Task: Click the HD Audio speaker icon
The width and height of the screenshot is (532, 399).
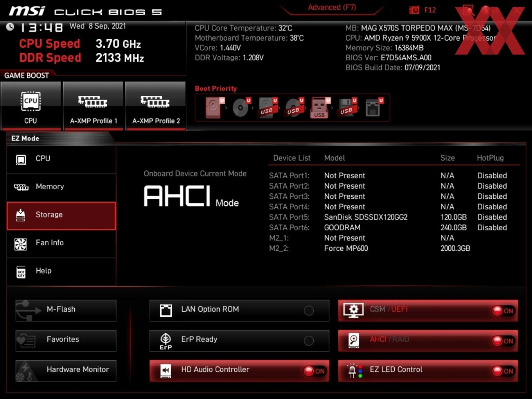Action: coord(166,370)
